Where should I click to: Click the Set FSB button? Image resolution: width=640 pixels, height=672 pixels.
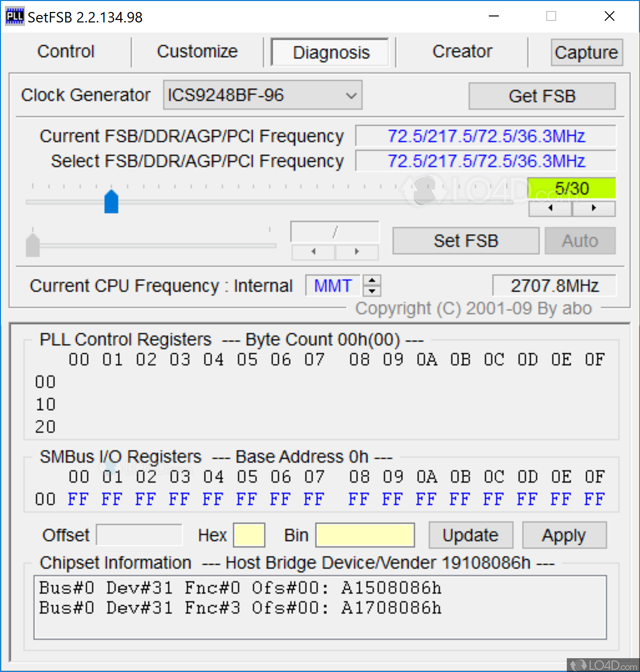pos(466,241)
